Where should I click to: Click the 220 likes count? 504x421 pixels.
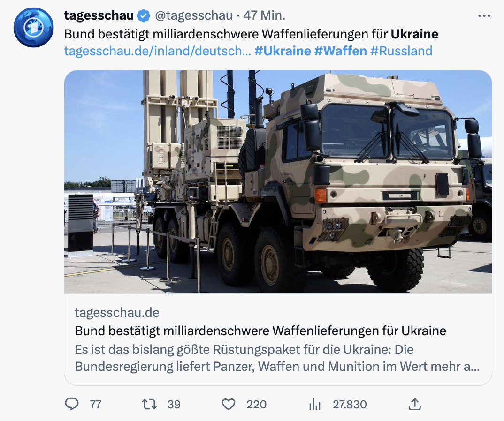(256, 405)
